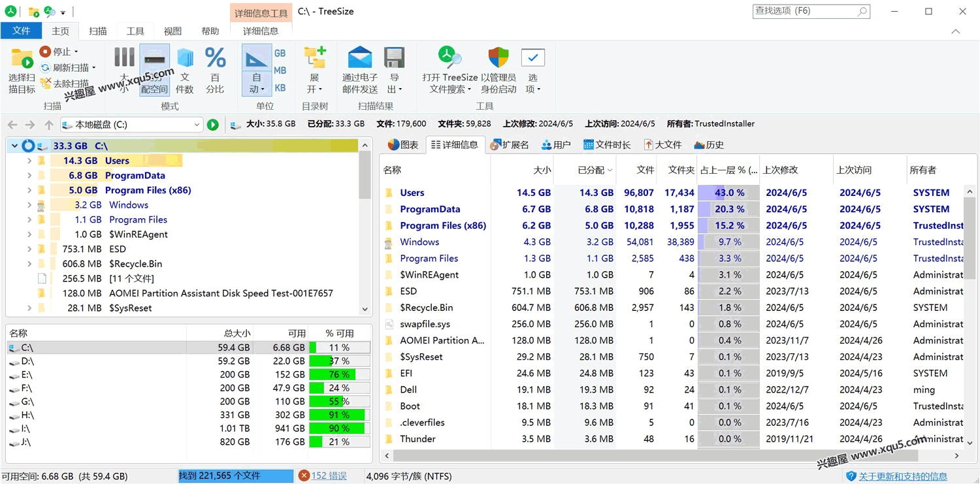Image resolution: width=980 pixels, height=484 pixels.
Task: Expand the ProgramData folder in tree
Action: [x=29, y=176]
